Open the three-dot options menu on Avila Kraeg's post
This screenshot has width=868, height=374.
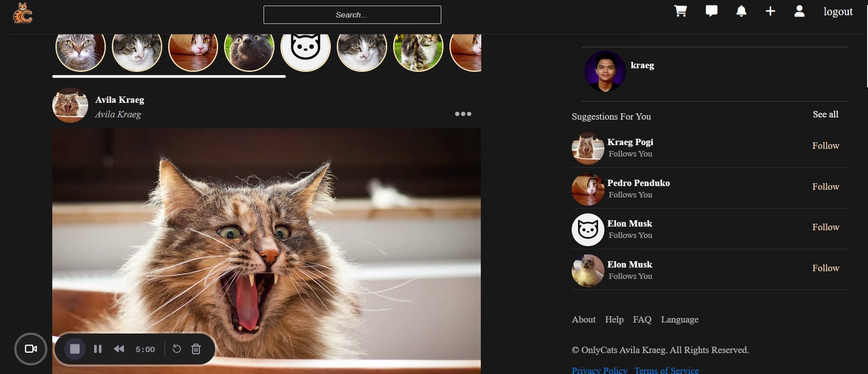[x=463, y=114]
